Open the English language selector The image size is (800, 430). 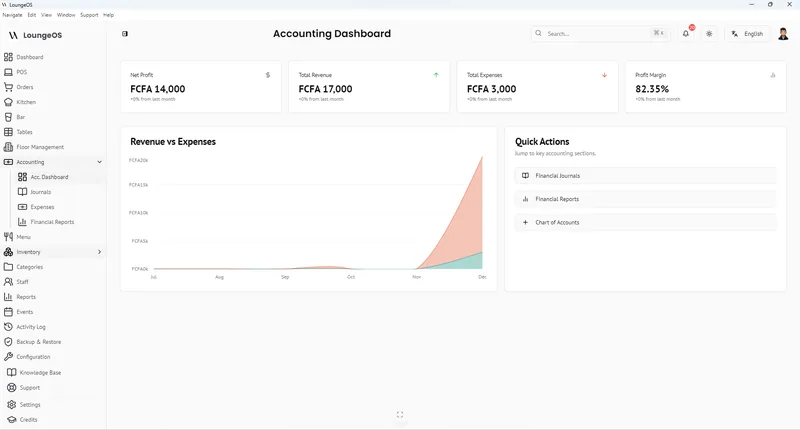click(747, 34)
